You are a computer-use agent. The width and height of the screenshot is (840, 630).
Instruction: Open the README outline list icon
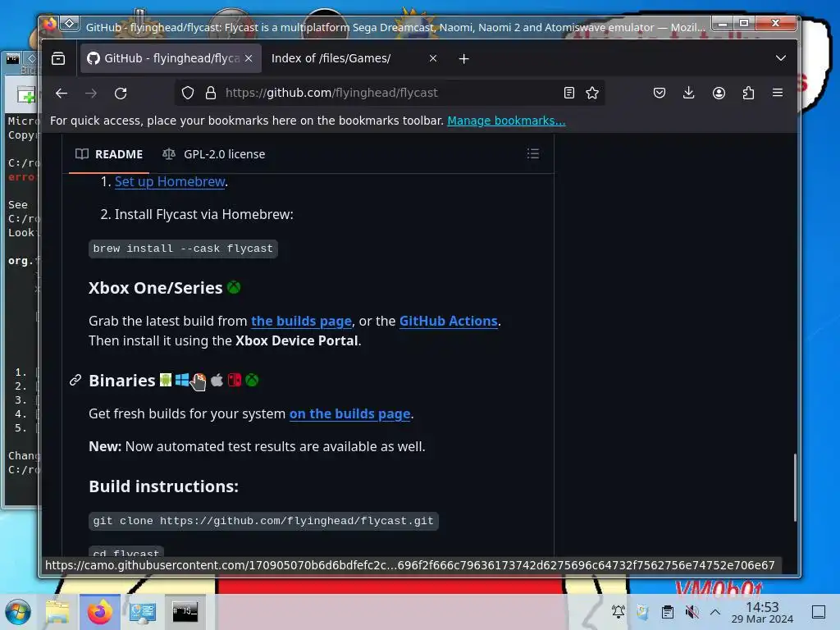[x=533, y=153]
